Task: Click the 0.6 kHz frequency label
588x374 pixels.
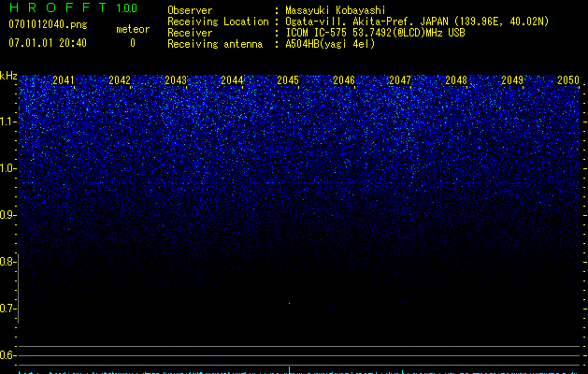Action: (x=7, y=355)
